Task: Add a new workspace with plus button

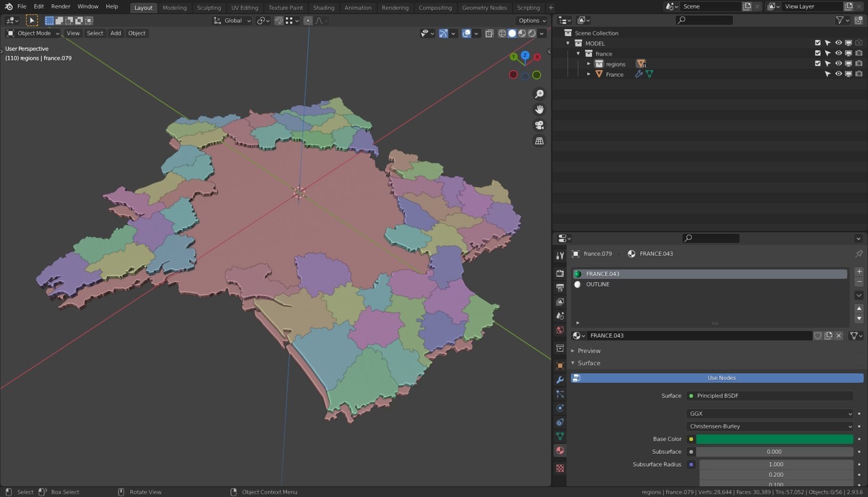Action: 551,8
